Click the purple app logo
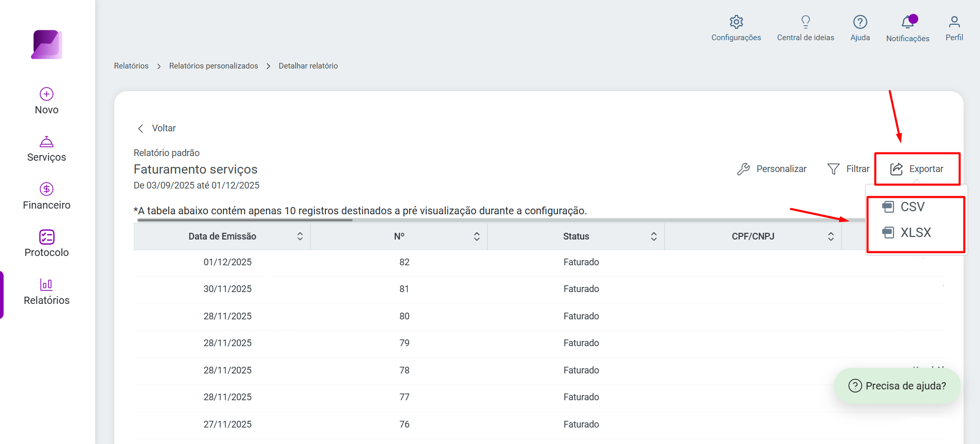980x444 pixels. tap(47, 44)
